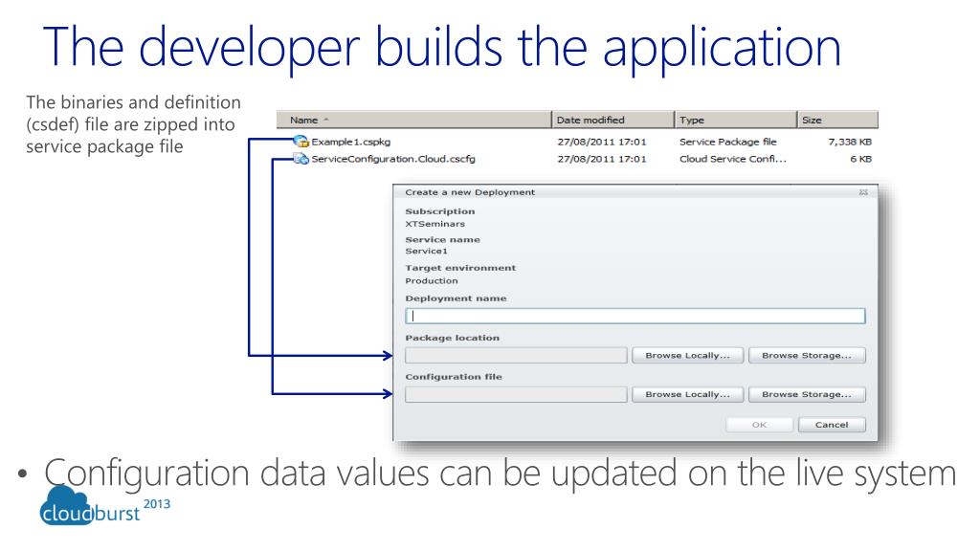Click the Production target environment value
The height and width of the screenshot is (551, 980).
point(432,281)
